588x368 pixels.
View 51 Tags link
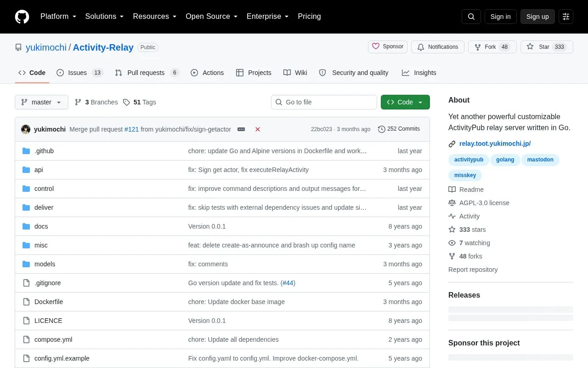[140, 102]
